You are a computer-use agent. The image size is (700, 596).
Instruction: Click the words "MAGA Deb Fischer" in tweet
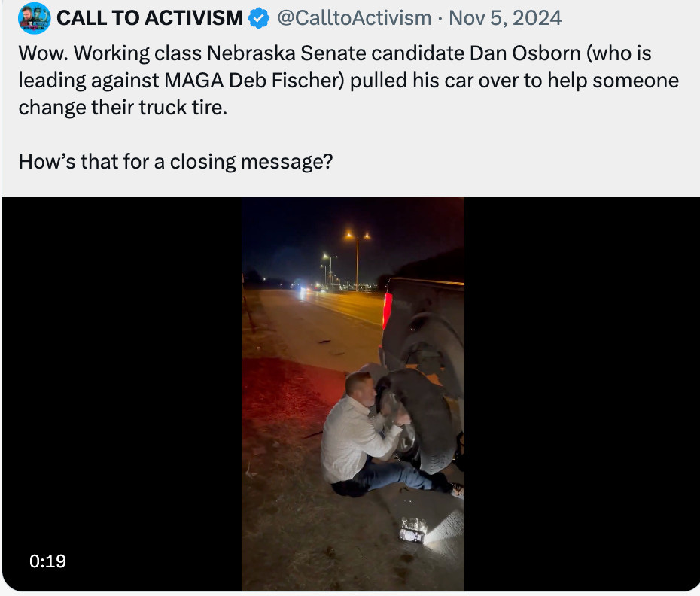pyautogui.click(x=254, y=81)
